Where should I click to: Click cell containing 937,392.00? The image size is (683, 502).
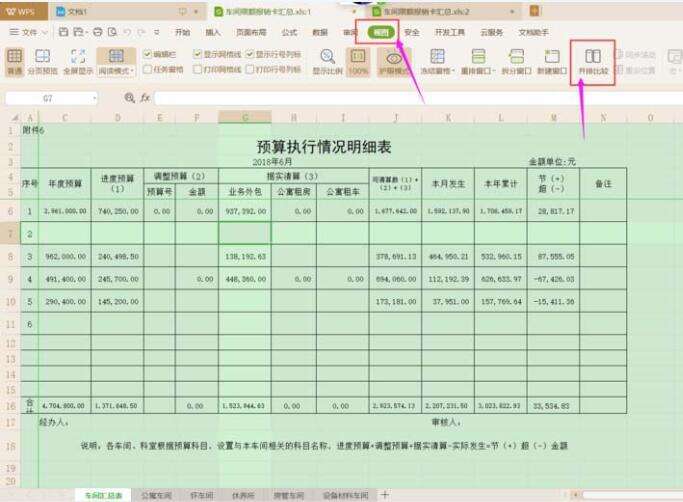coord(245,211)
